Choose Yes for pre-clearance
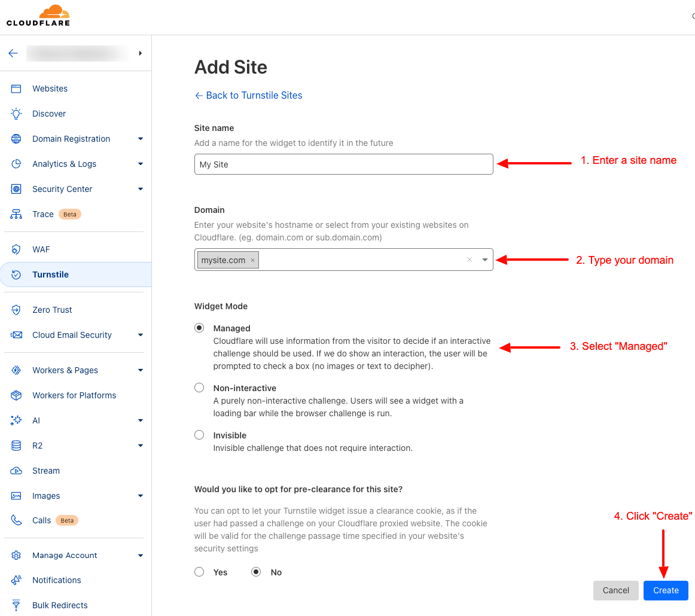Screen dimensions: 695x616 pos(199,572)
